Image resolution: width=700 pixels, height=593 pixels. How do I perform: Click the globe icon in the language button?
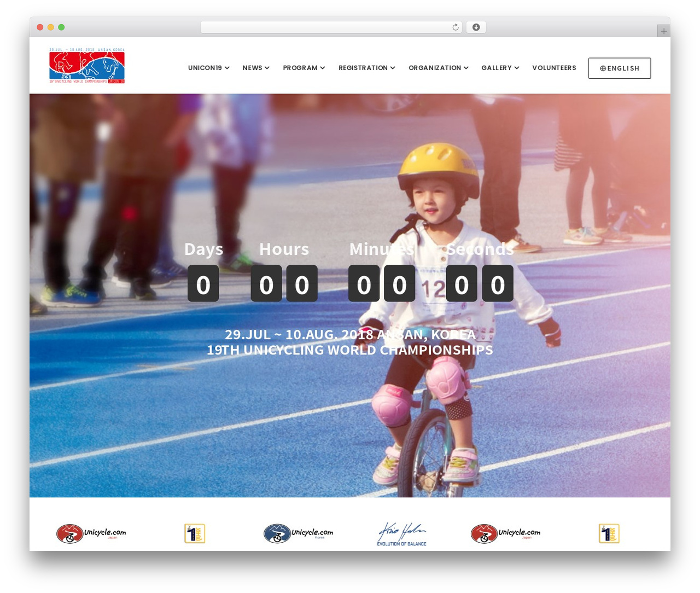pos(603,68)
